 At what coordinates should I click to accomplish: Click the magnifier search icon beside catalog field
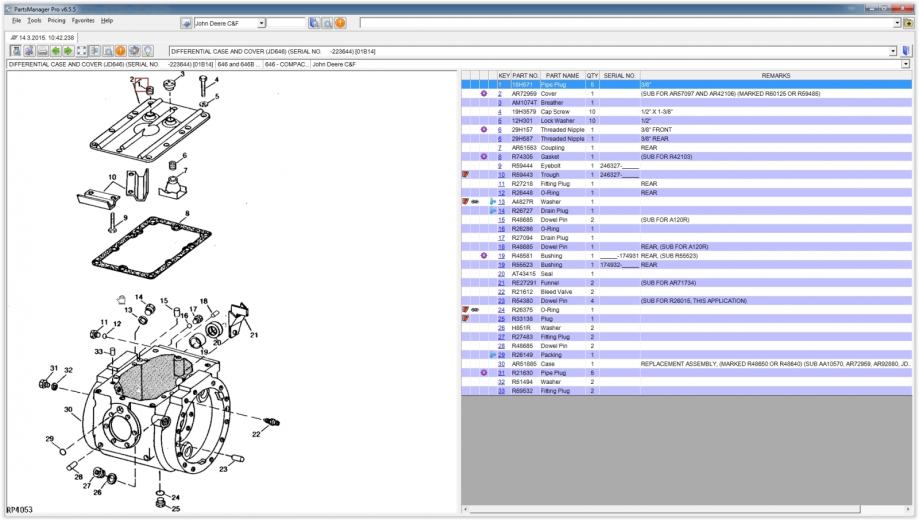[x=327, y=22]
